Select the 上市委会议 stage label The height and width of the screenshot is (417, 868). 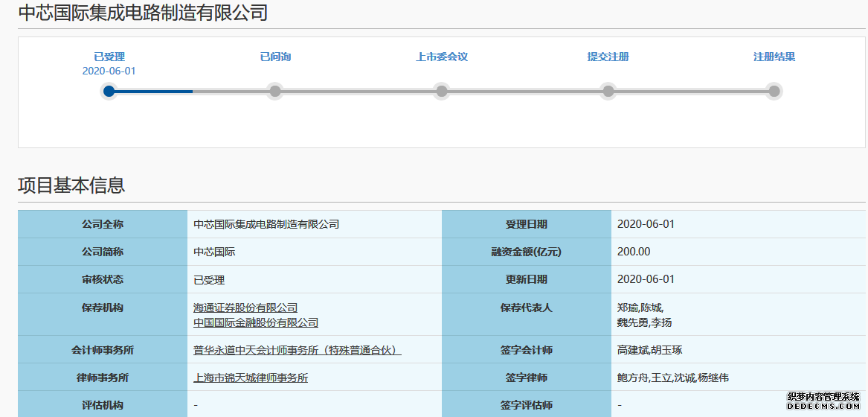click(x=442, y=57)
